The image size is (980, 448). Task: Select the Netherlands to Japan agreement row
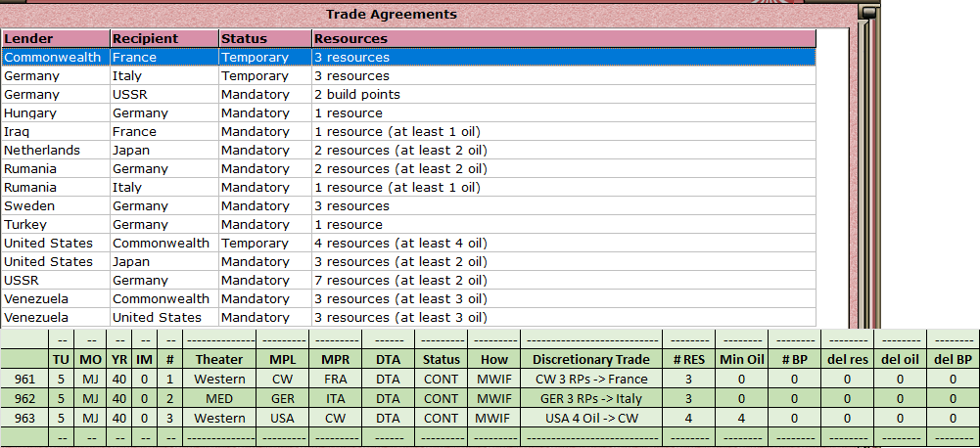[x=409, y=151]
